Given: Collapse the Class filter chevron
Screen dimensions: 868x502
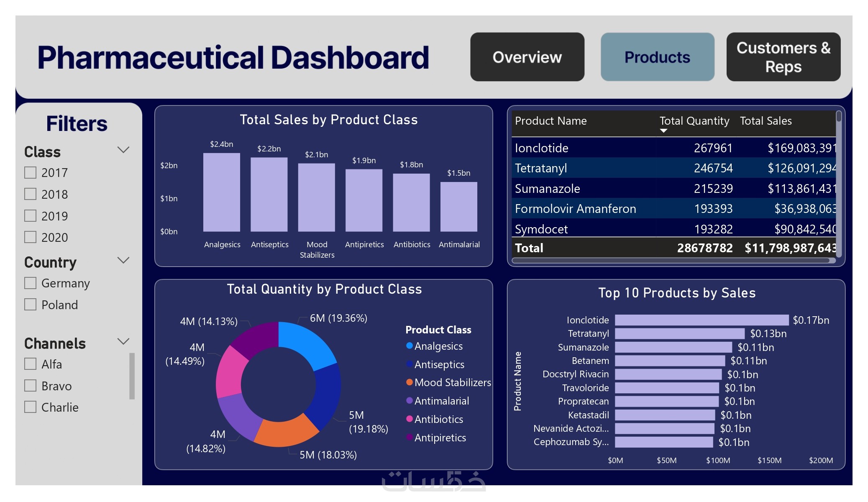Looking at the screenshot, I should (123, 150).
